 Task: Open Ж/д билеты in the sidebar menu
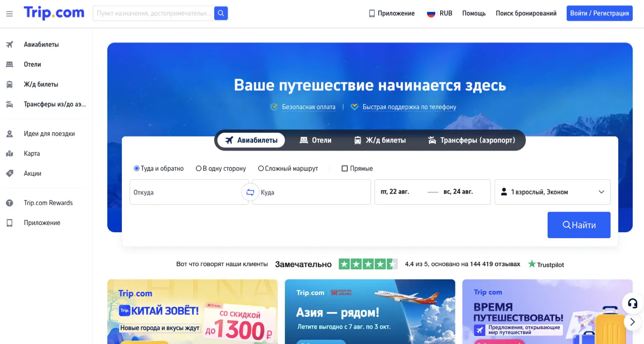pos(41,84)
